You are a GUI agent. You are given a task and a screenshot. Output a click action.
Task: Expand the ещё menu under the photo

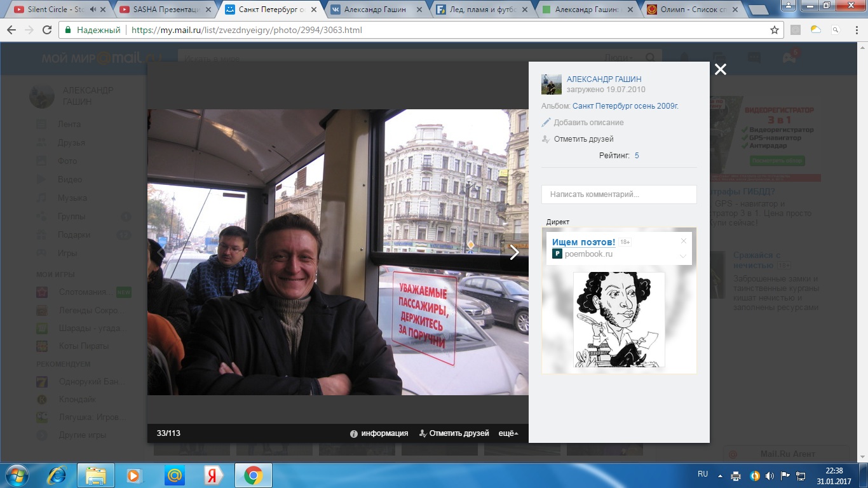508,433
